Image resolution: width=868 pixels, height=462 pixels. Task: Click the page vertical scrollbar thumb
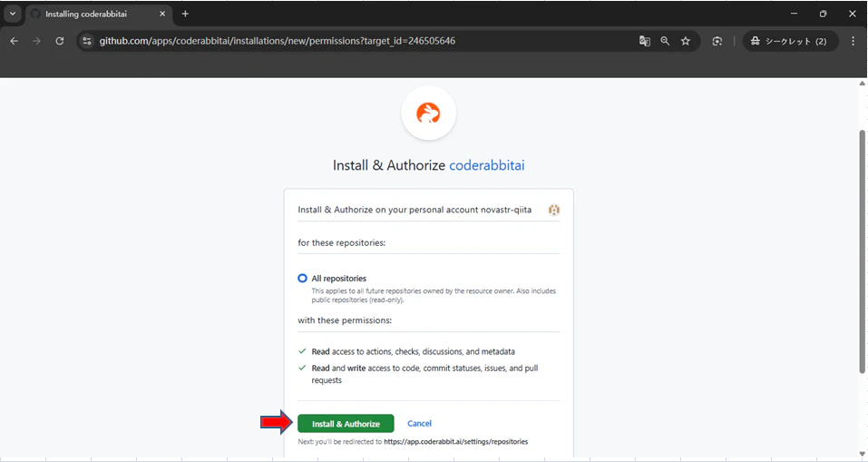pos(862,251)
